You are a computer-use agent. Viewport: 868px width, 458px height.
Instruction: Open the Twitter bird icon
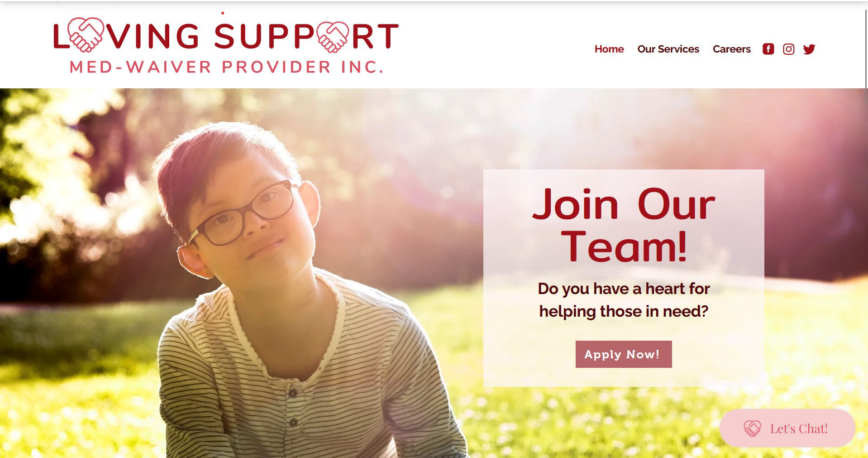click(x=809, y=49)
